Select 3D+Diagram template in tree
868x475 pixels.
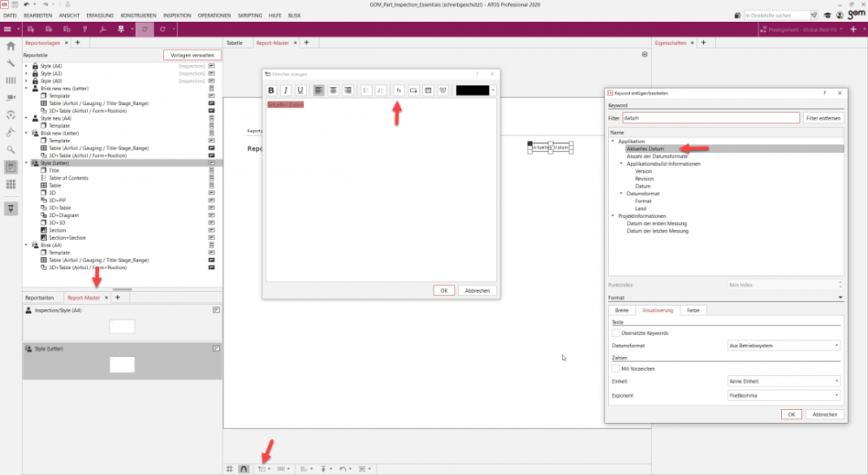pyautogui.click(x=63, y=215)
